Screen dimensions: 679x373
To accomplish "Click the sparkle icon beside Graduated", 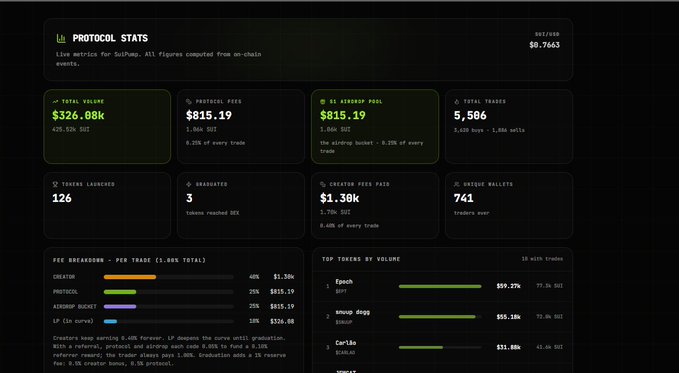I will pos(189,185).
